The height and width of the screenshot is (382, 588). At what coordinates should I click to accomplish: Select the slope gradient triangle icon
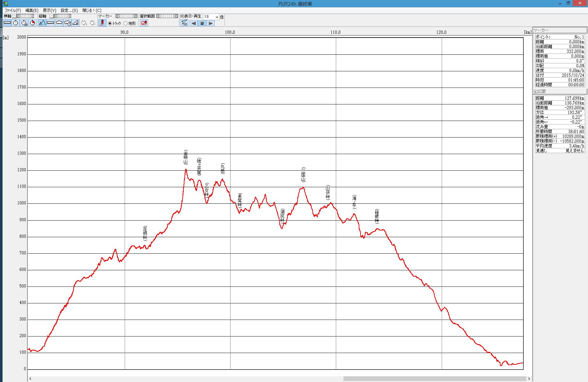click(x=75, y=23)
